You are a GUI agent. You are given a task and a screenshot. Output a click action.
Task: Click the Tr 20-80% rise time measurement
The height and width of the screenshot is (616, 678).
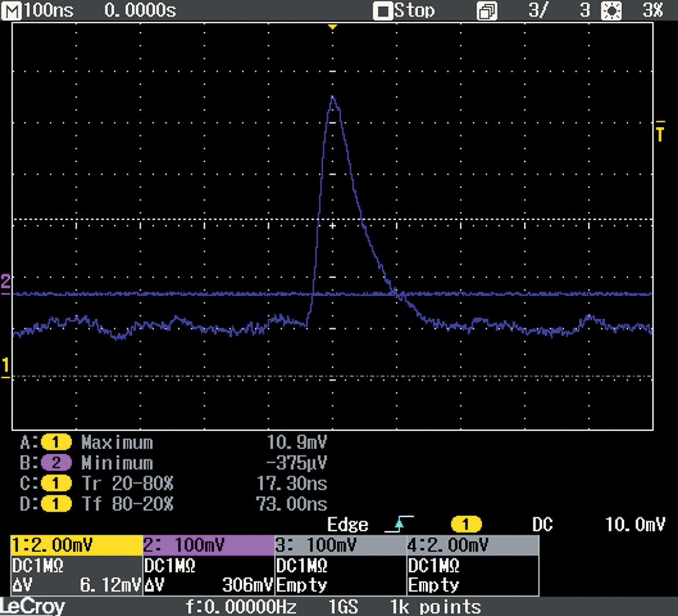(127, 484)
